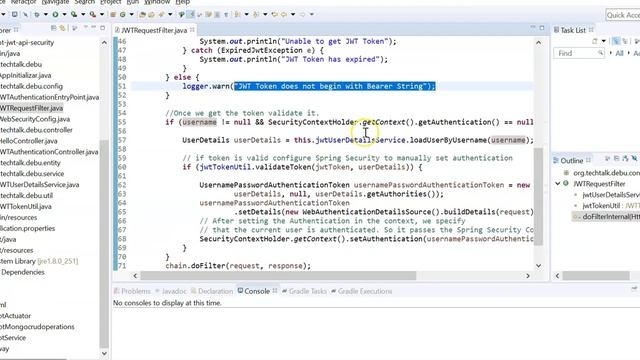Screen dimensions: 640x360
Task: Toggle Categorized presentation in Task List
Action: [x=616, y=41]
